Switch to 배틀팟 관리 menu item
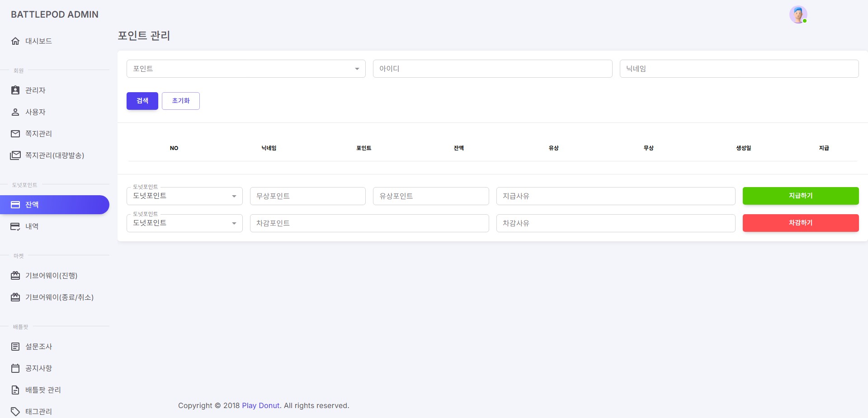The height and width of the screenshot is (418, 868). (x=43, y=390)
